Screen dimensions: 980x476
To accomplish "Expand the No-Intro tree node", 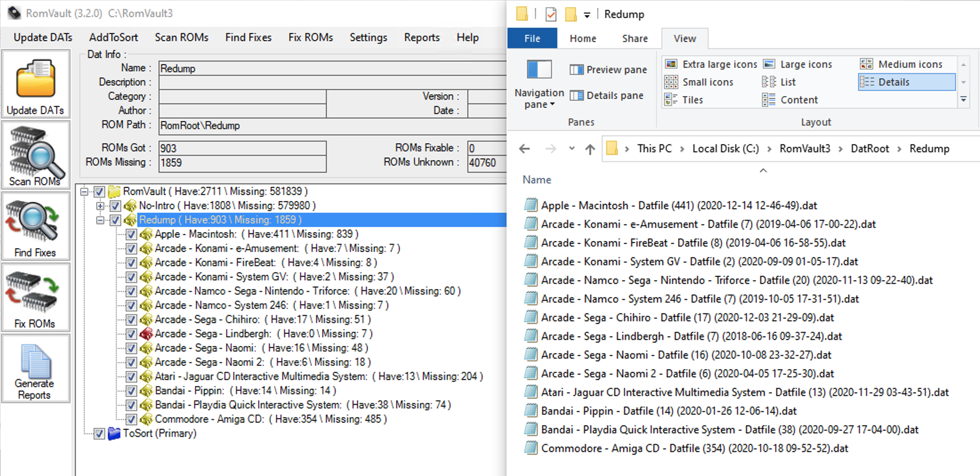I will click(100, 206).
